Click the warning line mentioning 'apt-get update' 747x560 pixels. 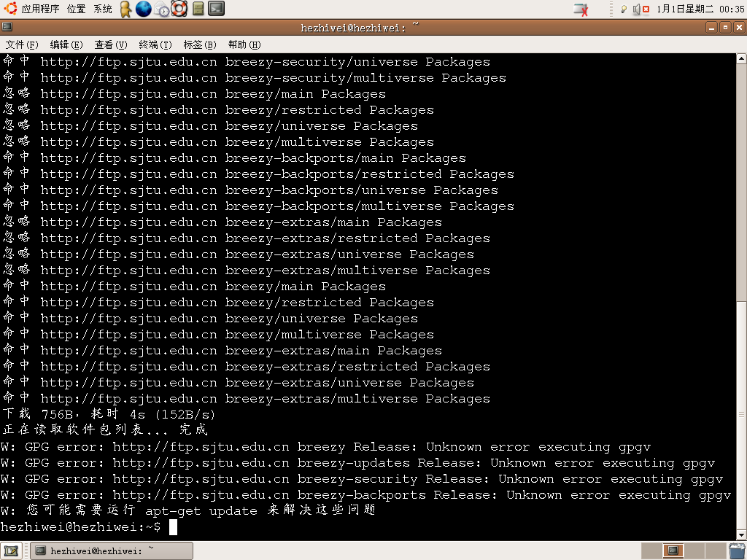coord(188,510)
